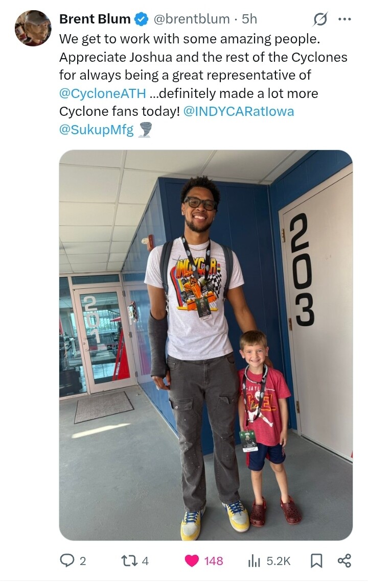
Task: Open the @SukupMfg mention
Action: point(97,129)
